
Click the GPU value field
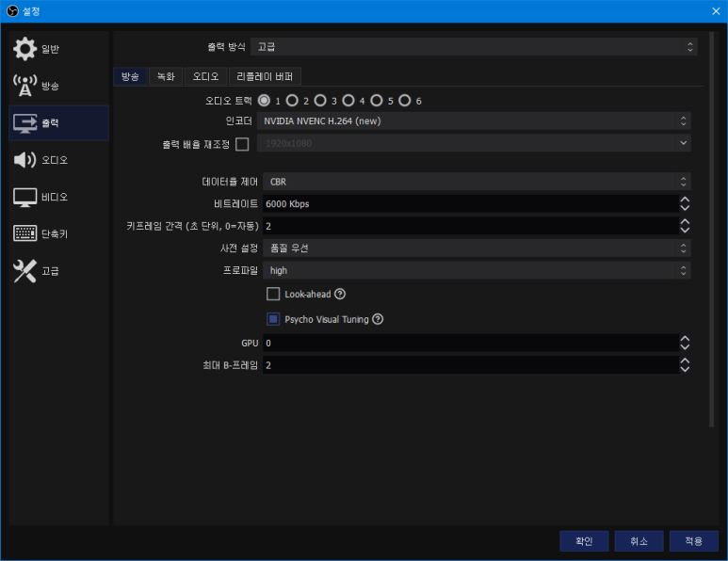tap(471, 343)
